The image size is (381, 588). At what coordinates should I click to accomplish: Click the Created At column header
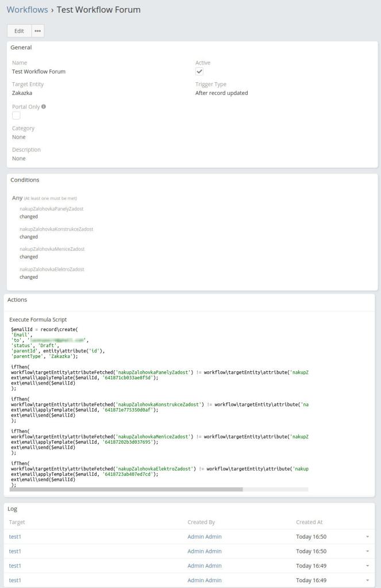pos(309,522)
